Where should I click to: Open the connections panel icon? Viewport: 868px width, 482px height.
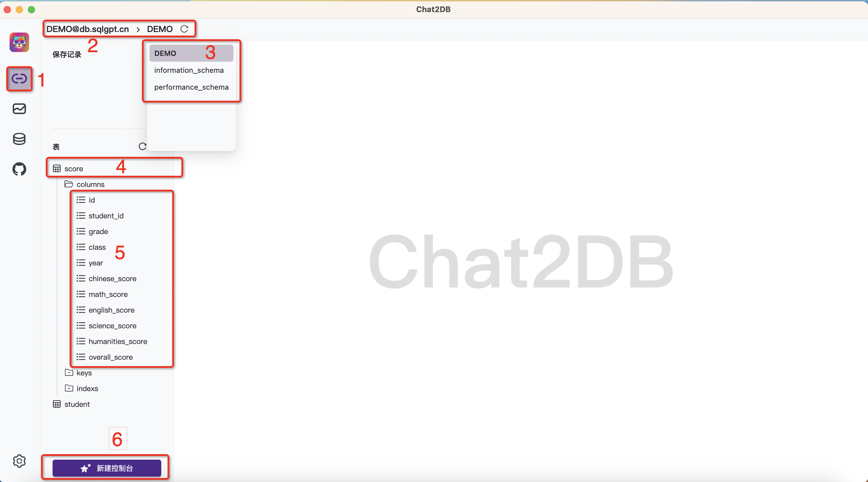(19, 79)
